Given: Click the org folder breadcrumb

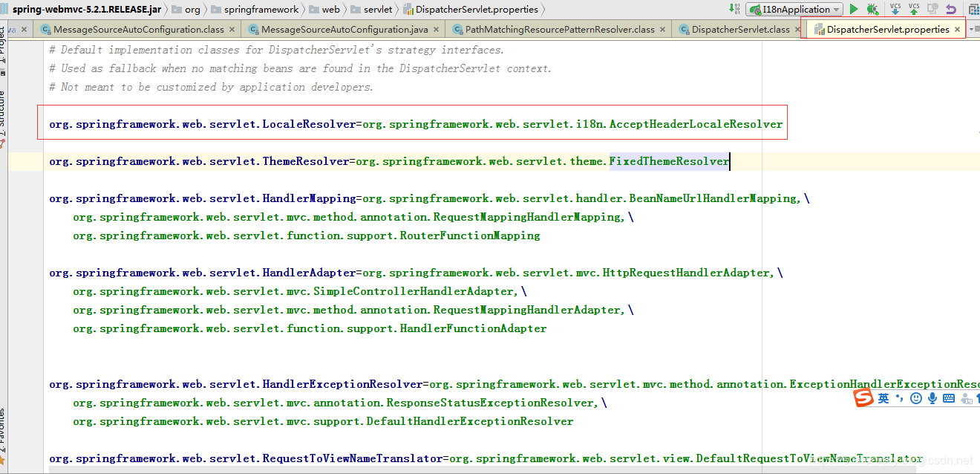Looking at the screenshot, I should (x=186, y=9).
